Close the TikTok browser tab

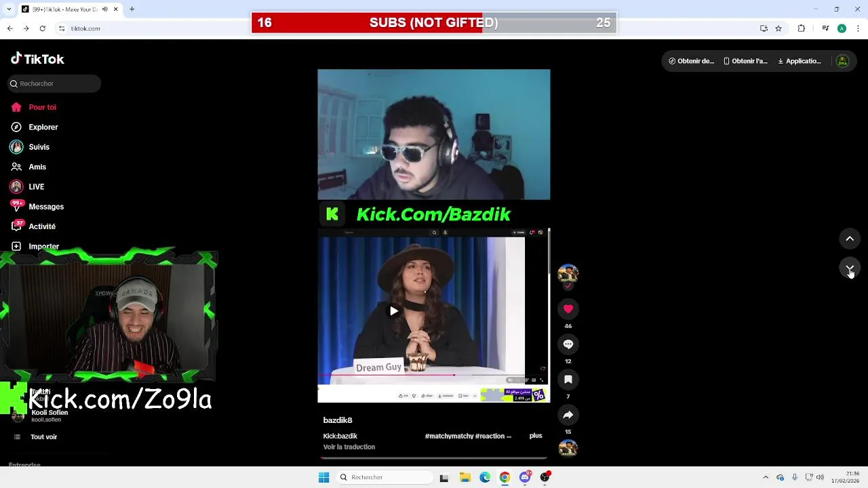[115, 9]
